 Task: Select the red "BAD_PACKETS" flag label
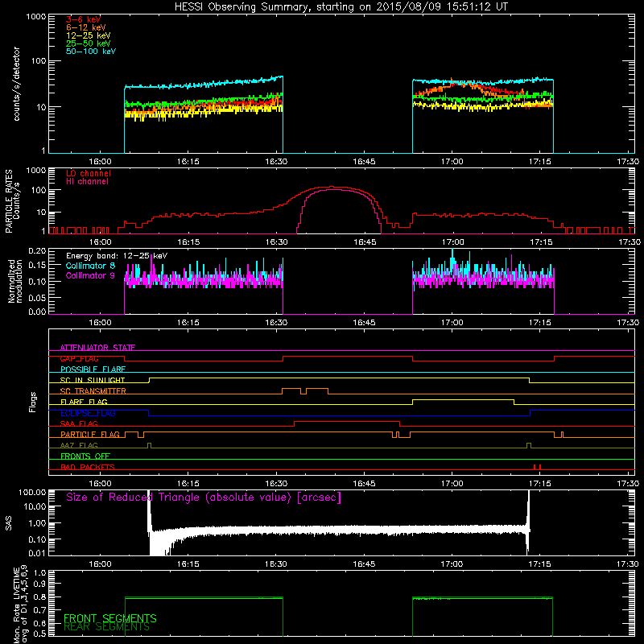[88, 468]
